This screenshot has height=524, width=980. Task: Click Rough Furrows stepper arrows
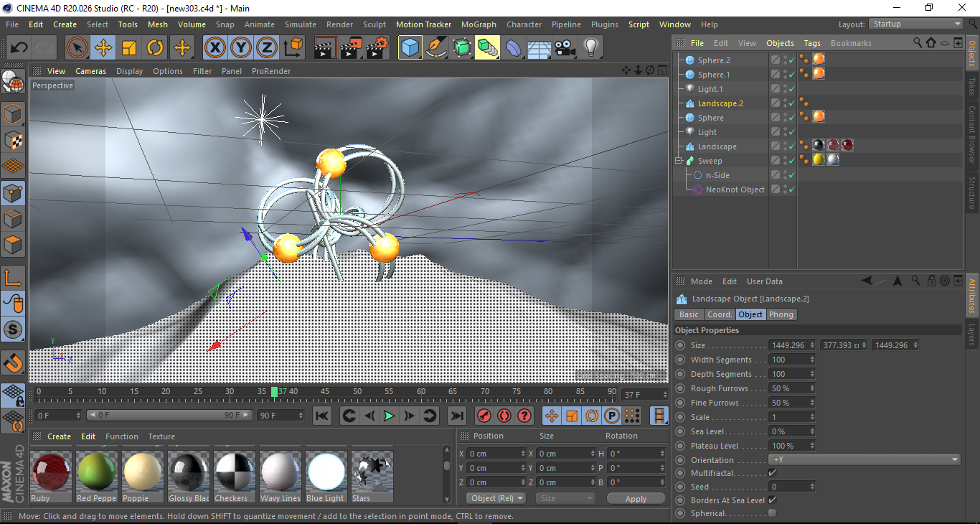pyautogui.click(x=812, y=388)
